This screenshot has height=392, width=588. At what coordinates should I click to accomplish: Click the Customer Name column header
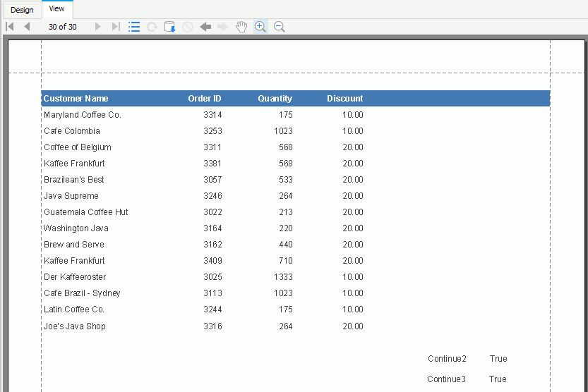[x=76, y=99]
